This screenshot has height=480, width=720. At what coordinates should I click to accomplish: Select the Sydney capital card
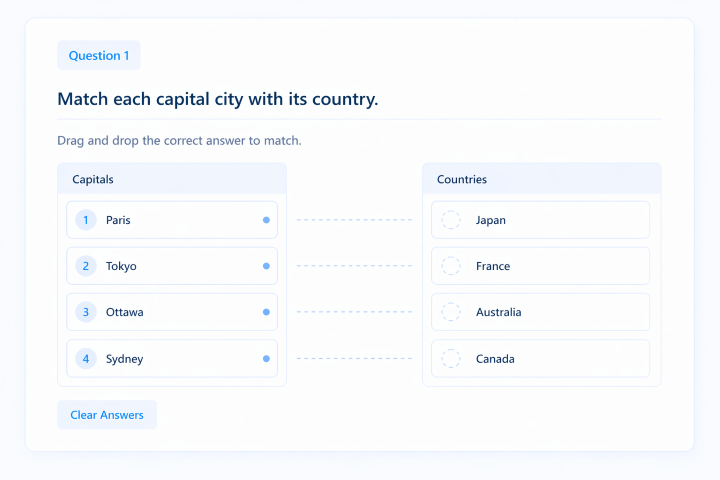(172, 359)
